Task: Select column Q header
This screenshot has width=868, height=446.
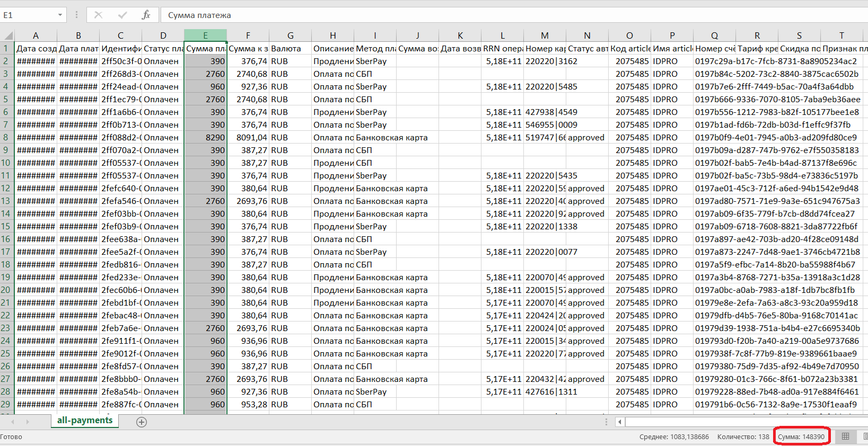Action: 714,35
